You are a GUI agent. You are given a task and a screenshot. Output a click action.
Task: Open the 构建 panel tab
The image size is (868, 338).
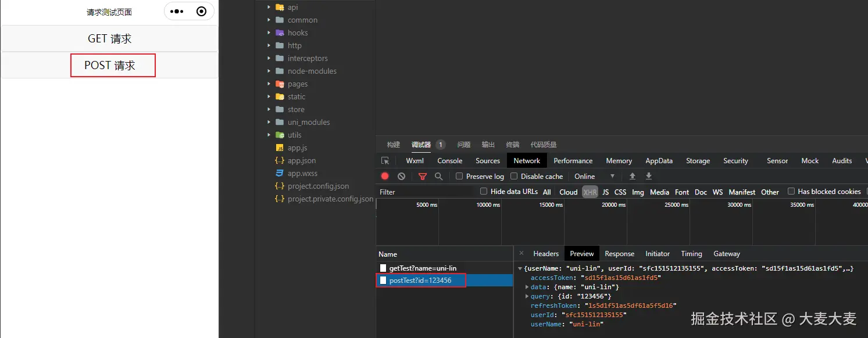point(394,145)
